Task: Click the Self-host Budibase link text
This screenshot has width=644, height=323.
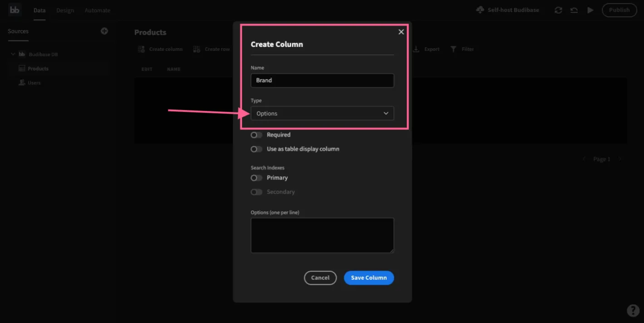Action: point(513,10)
